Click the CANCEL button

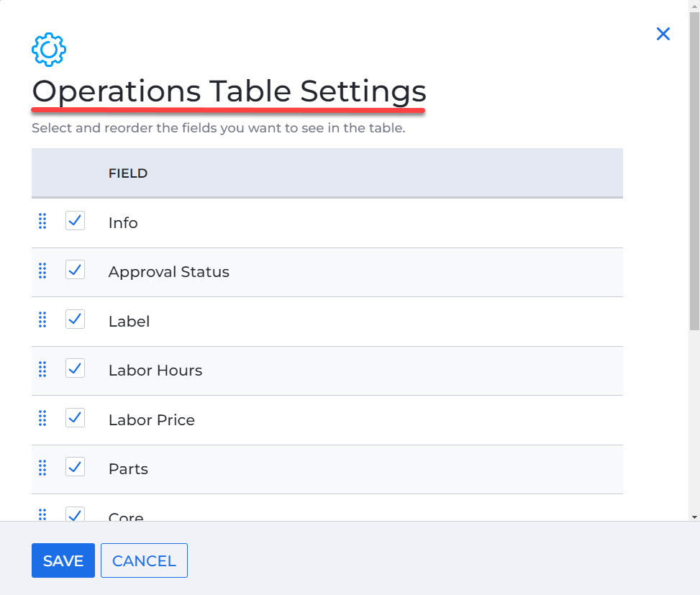(x=144, y=560)
